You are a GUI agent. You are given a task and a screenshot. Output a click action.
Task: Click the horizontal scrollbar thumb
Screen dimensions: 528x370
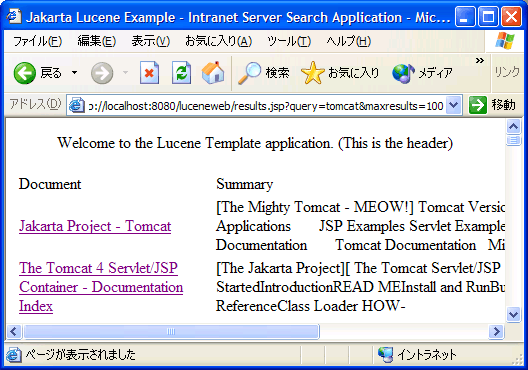tap(171, 332)
